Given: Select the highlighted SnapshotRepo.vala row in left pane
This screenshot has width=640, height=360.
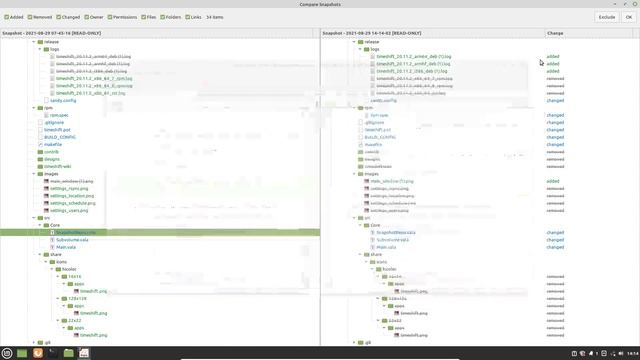Looking at the screenshot, I should 160,233.
